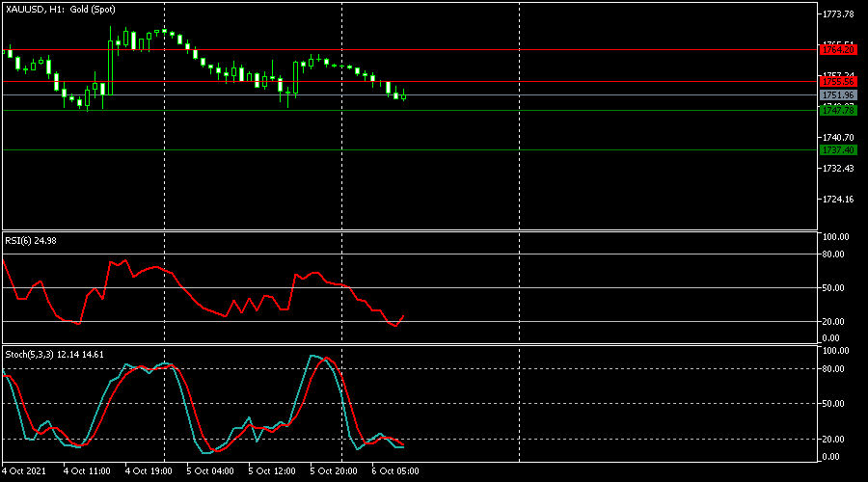Click the RSI panel 50.00 scale value

tap(833, 288)
